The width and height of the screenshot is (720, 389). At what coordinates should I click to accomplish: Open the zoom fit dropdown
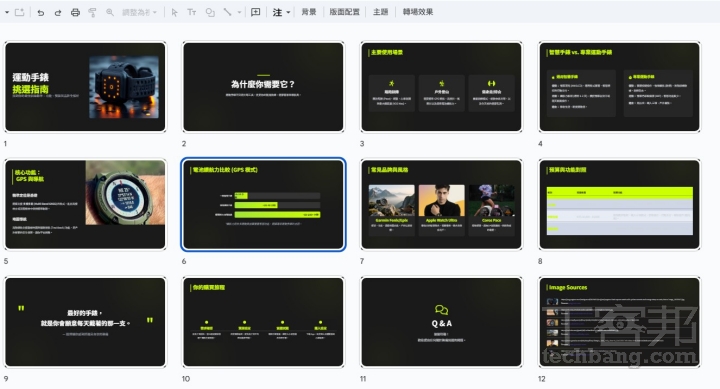[139, 12]
